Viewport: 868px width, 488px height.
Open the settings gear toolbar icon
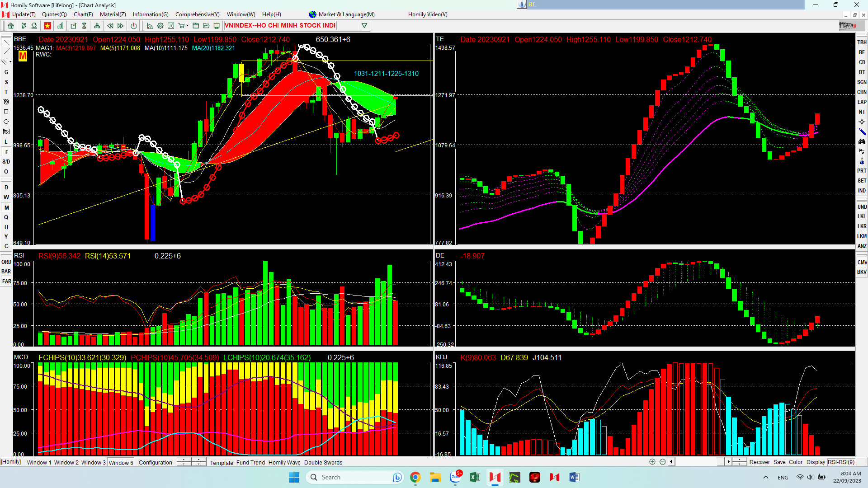click(160, 26)
